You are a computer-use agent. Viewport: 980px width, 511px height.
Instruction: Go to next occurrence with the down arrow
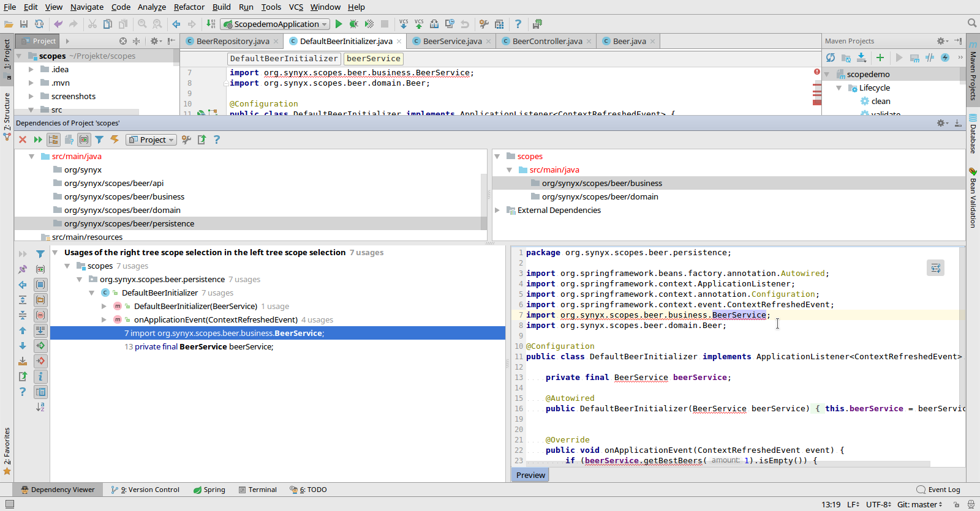coord(23,346)
